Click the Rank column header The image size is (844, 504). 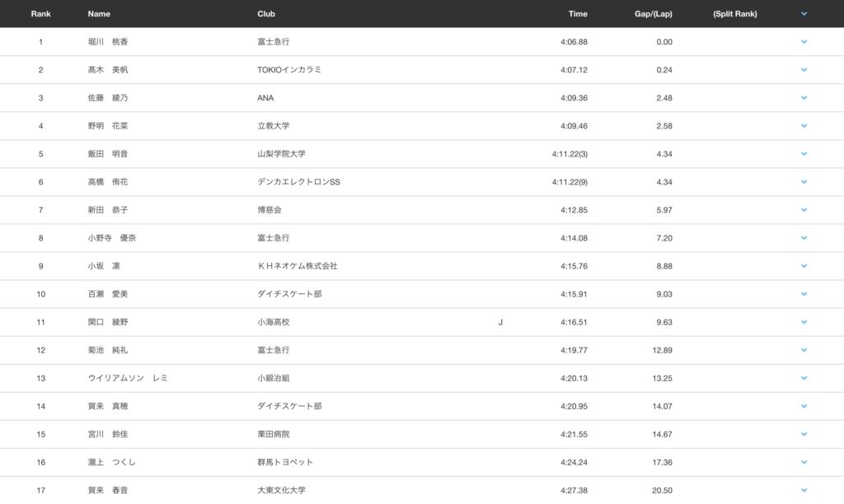pyautogui.click(x=40, y=14)
